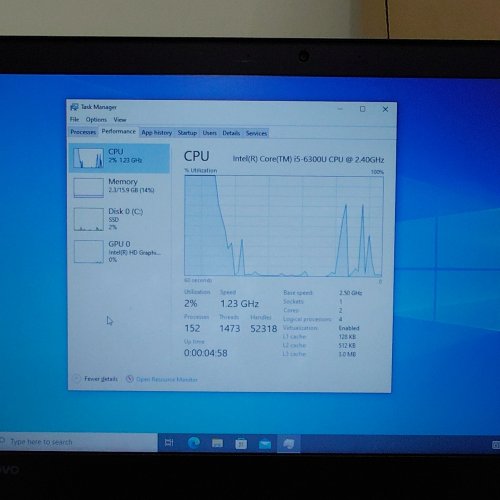Screen dimensions: 500x500
Task: Click the 1.23 GHz speed value
Action: 239,304
